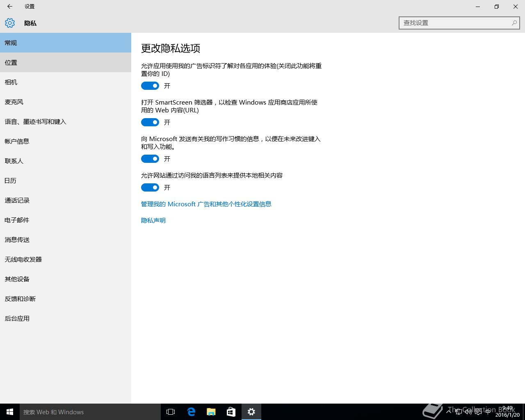Image resolution: width=525 pixels, height=420 pixels.
Task: Open the 联系人 category
Action: 66,161
